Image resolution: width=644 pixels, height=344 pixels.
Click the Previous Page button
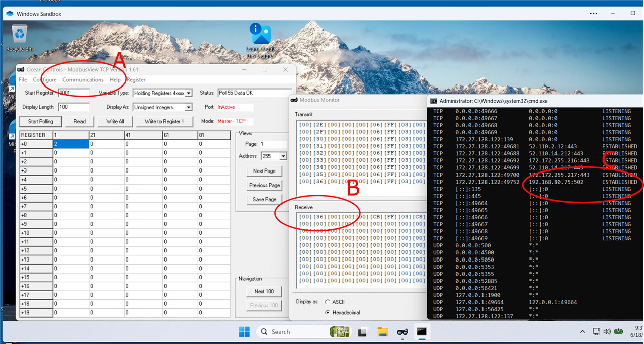264,185
